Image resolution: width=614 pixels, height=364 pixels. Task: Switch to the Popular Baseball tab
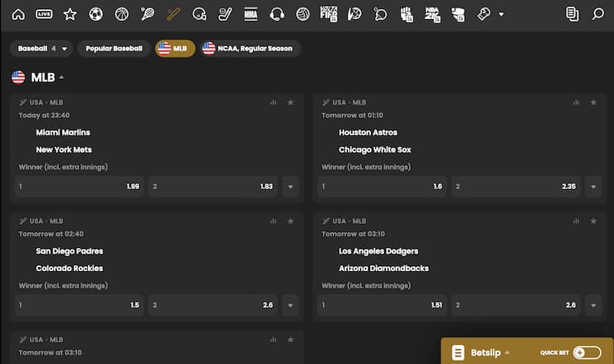point(114,49)
